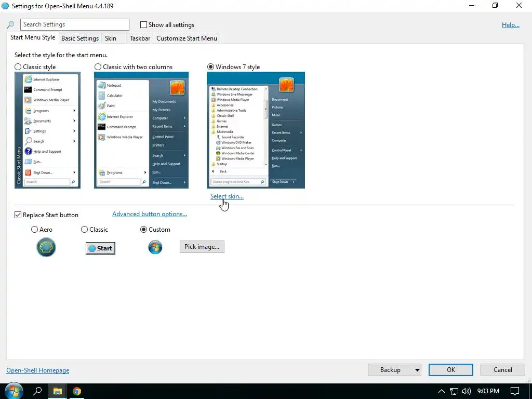The image size is (532, 399).
Task: Open the volume speaker tray icon
Action: click(x=467, y=391)
